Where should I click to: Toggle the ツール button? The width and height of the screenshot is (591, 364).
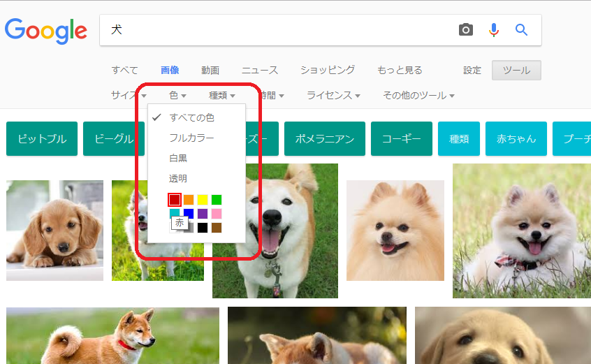[x=516, y=70]
